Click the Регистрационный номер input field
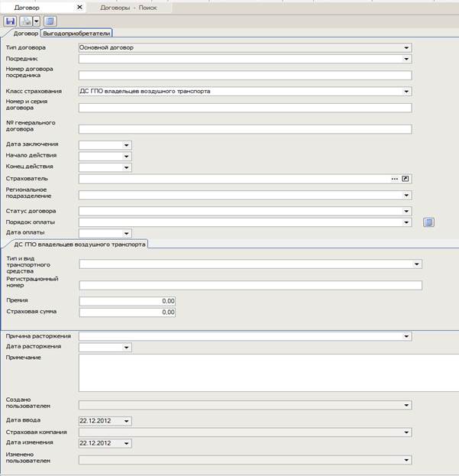Viewport: 459px width, 476px height. pos(251,286)
